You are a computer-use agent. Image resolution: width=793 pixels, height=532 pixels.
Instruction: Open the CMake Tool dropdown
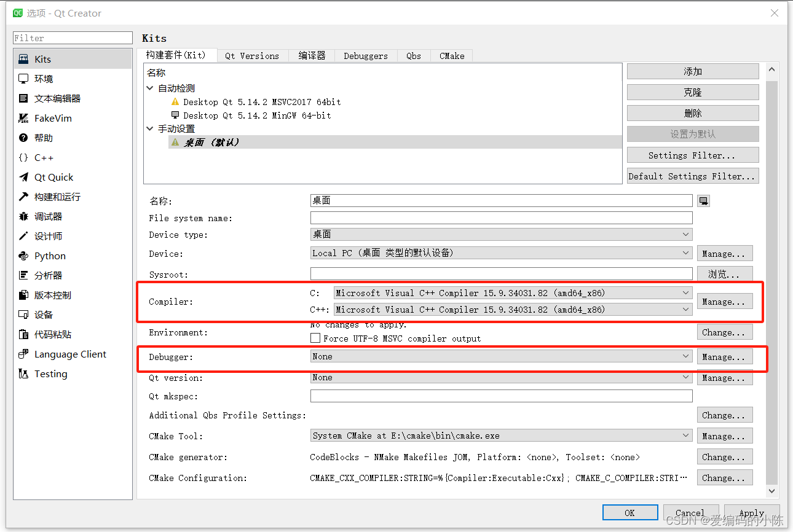point(502,436)
